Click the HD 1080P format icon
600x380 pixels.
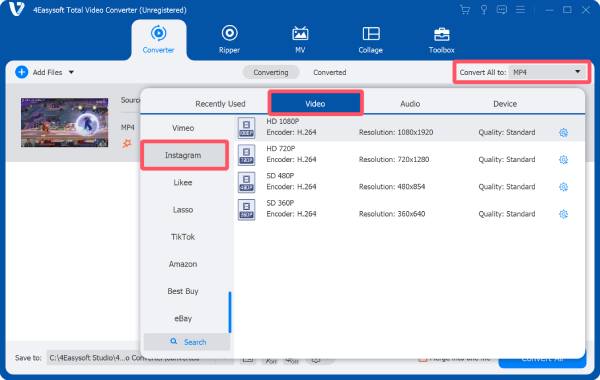pyautogui.click(x=246, y=127)
